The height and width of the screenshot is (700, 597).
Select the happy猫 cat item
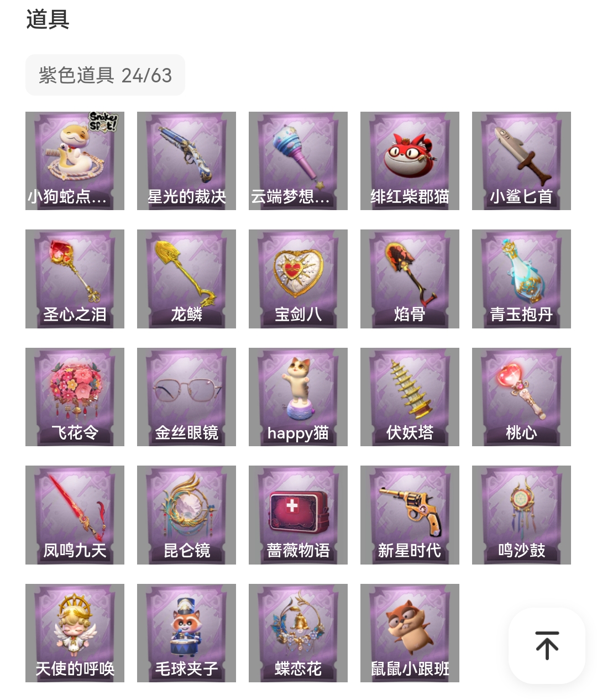[x=298, y=397]
